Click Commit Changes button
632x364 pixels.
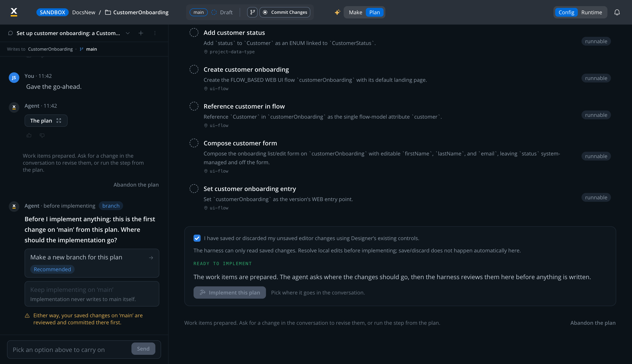tap(285, 12)
